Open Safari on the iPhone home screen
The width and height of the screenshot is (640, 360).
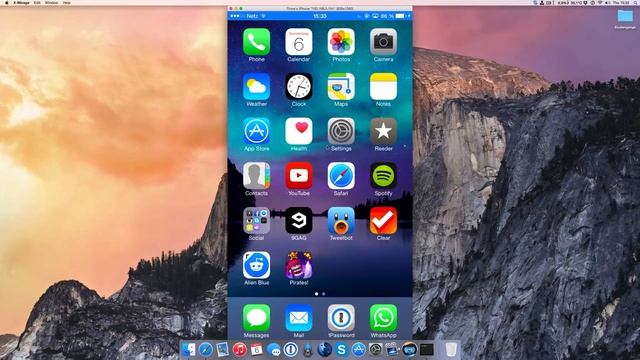pyautogui.click(x=341, y=176)
